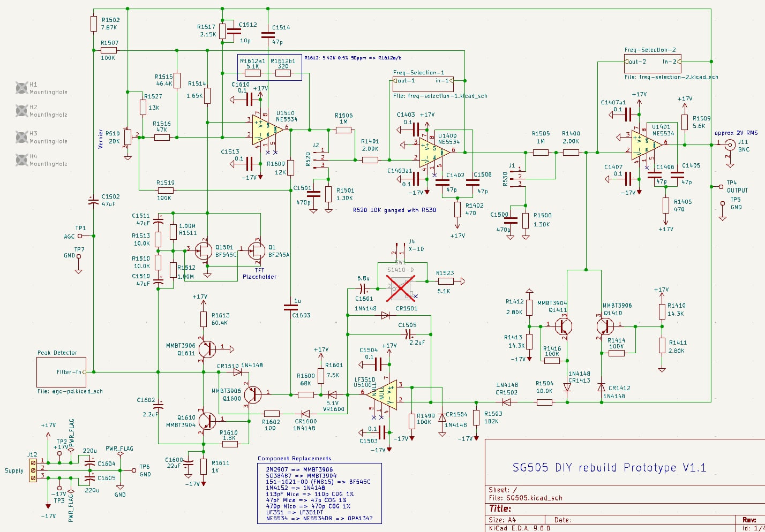
Task: Open the Peak Detector hierarchical sheet
Action: [x=61, y=372]
